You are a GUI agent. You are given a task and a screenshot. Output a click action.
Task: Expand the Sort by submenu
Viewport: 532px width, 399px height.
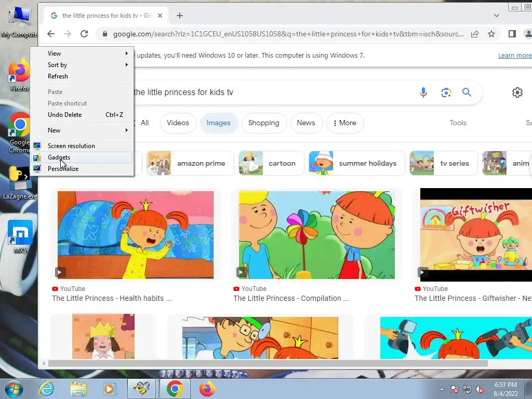click(82, 65)
